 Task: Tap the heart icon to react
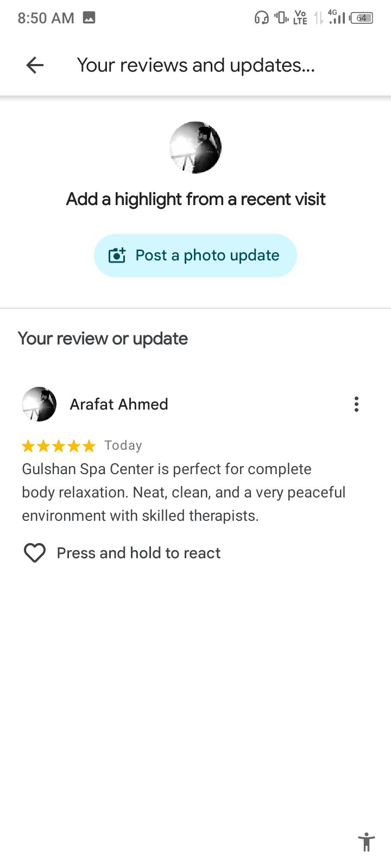pyautogui.click(x=35, y=553)
